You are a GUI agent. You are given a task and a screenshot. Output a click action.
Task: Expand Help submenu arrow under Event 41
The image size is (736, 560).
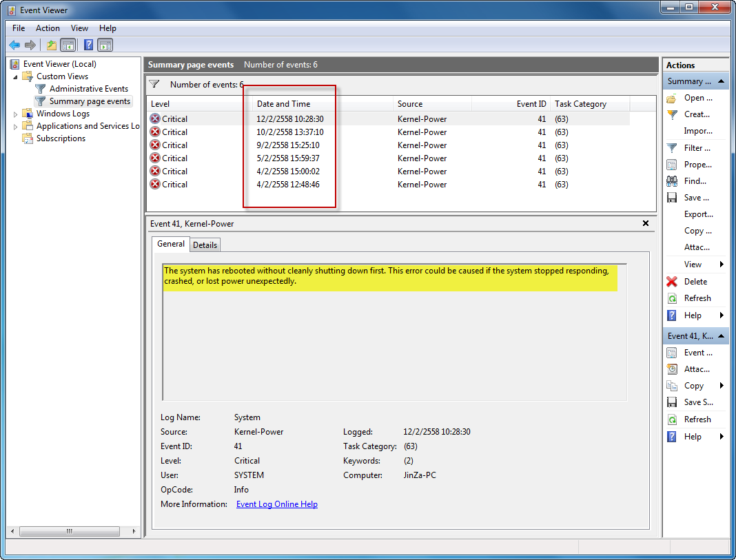(x=722, y=437)
